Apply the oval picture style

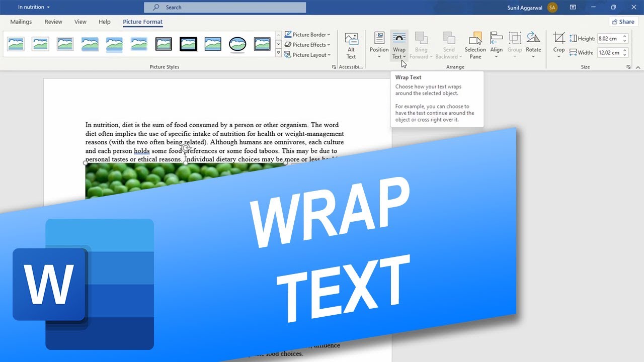point(237,44)
